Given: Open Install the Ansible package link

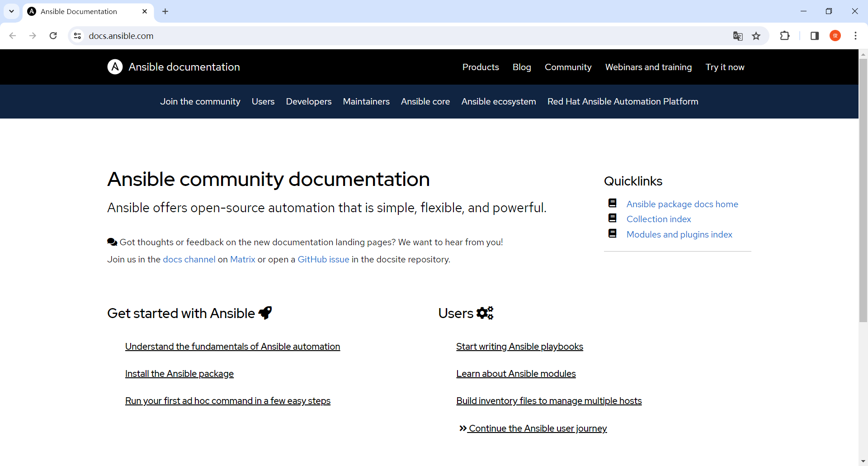Looking at the screenshot, I should (179, 374).
